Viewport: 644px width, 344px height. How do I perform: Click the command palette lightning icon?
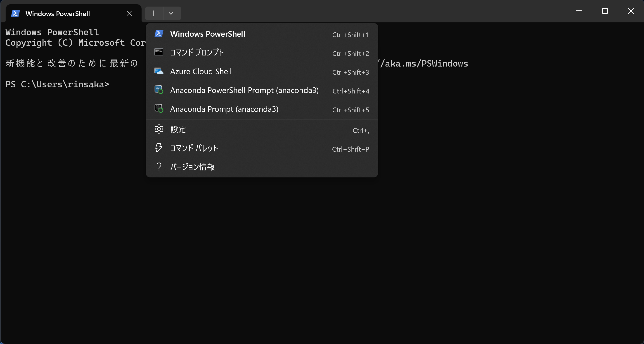coord(159,148)
